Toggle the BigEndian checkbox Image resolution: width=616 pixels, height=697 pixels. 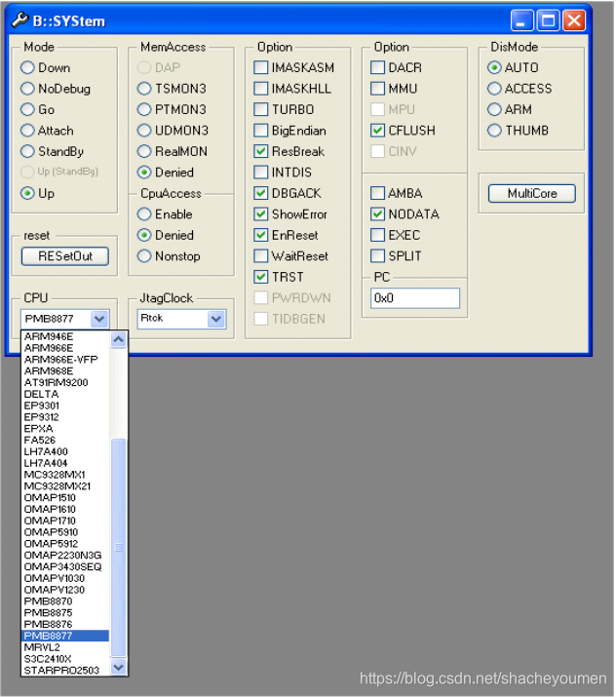click(261, 131)
